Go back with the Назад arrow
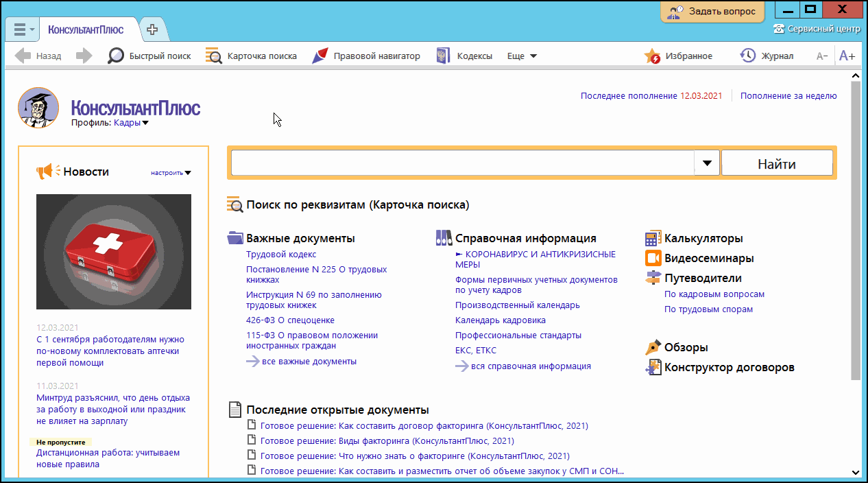The height and width of the screenshot is (483, 868). pos(23,56)
